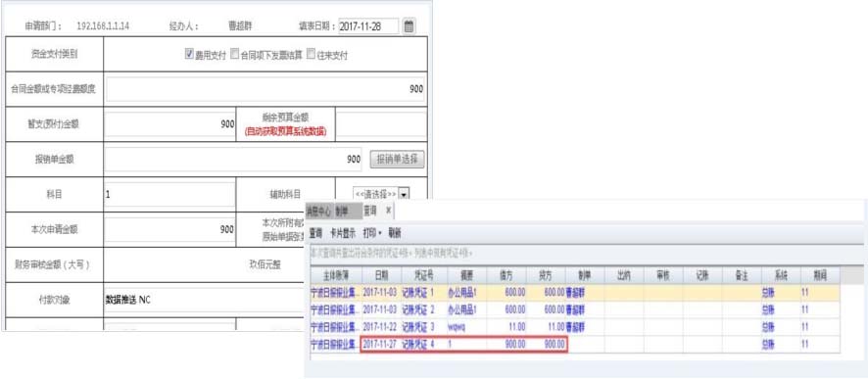Open the calendar picker beside 填表日期
Viewport: 868px width, 379px height.
click(409, 26)
